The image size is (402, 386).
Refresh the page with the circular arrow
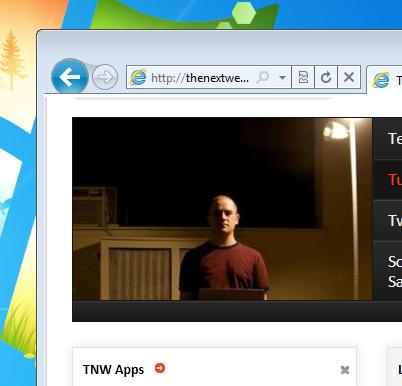pos(326,77)
